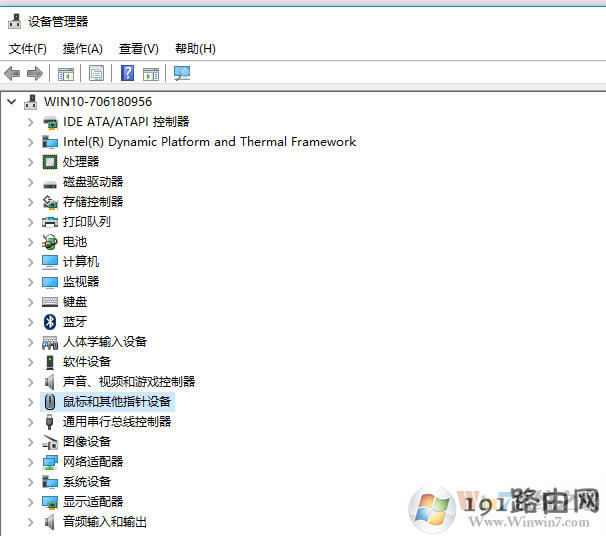The height and width of the screenshot is (536, 606).
Task: Select the 电池 tree row
Action: (x=75, y=242)
